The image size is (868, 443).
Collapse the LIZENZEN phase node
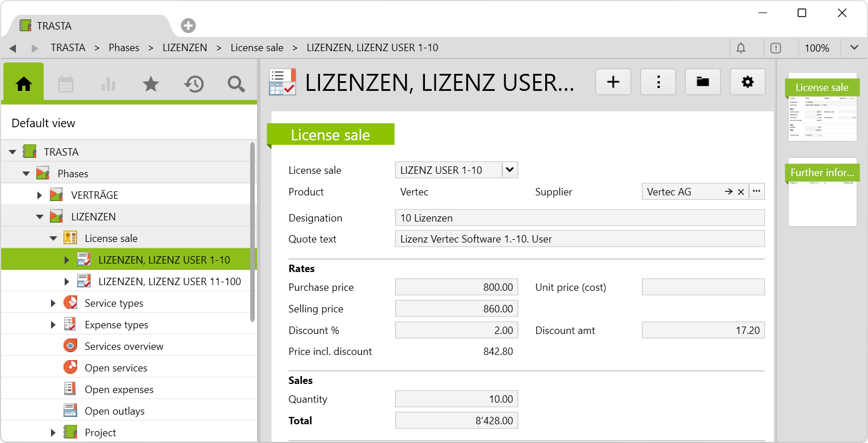[x=40, y=217]
